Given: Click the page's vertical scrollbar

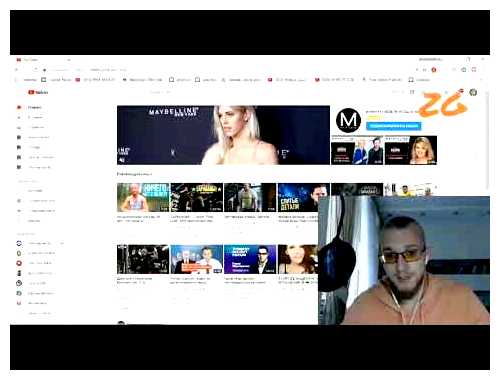Looking at the screenshot, I should point(488,140).
